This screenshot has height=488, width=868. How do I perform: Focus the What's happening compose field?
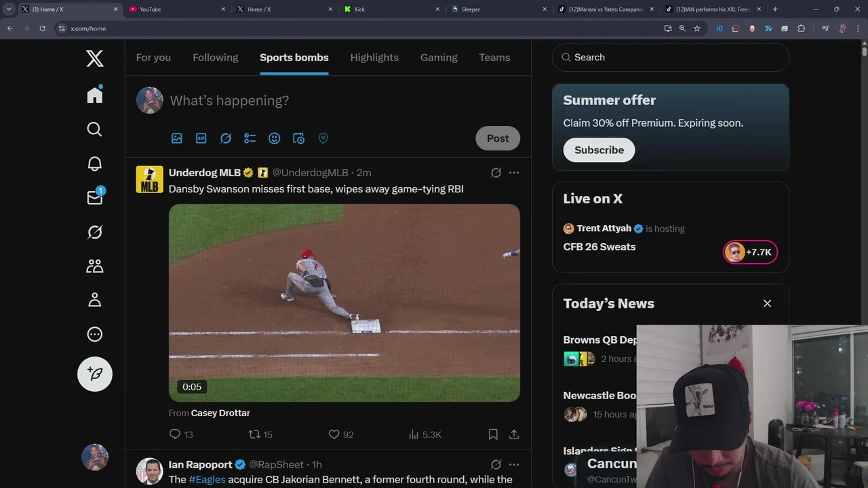344,101
